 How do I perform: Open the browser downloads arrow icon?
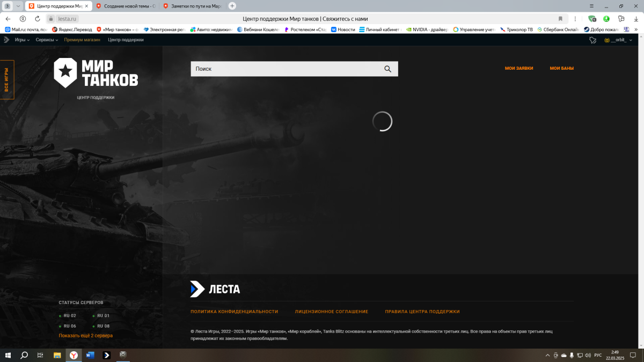(636, 18)
